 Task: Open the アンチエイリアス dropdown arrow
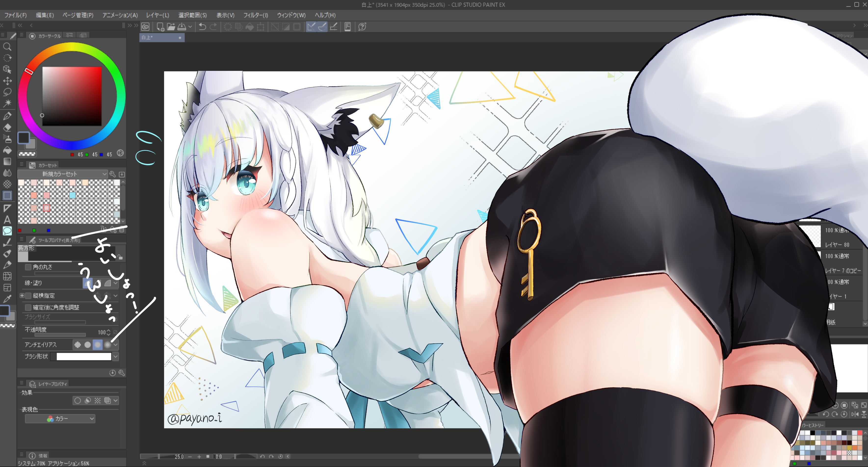[x=116, y=344]
